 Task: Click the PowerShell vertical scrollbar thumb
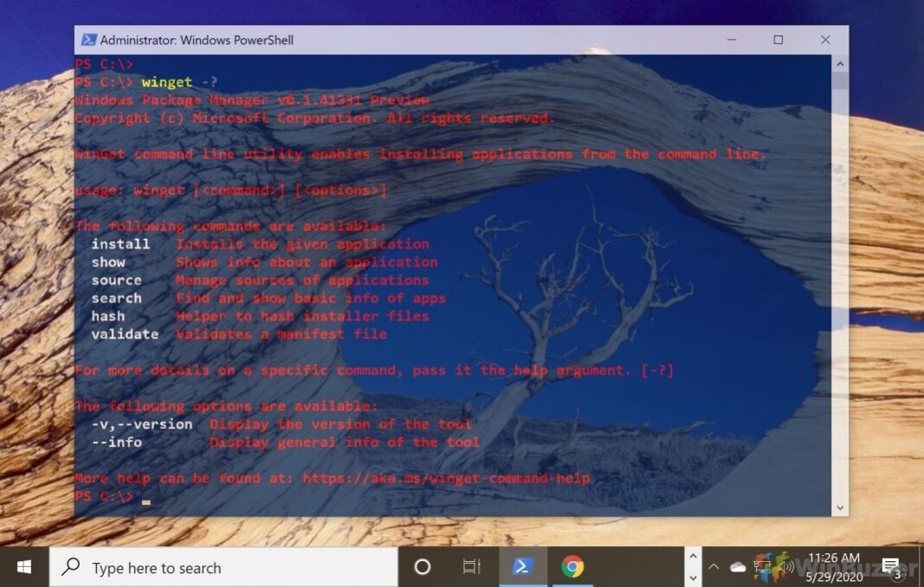(840, 81)
